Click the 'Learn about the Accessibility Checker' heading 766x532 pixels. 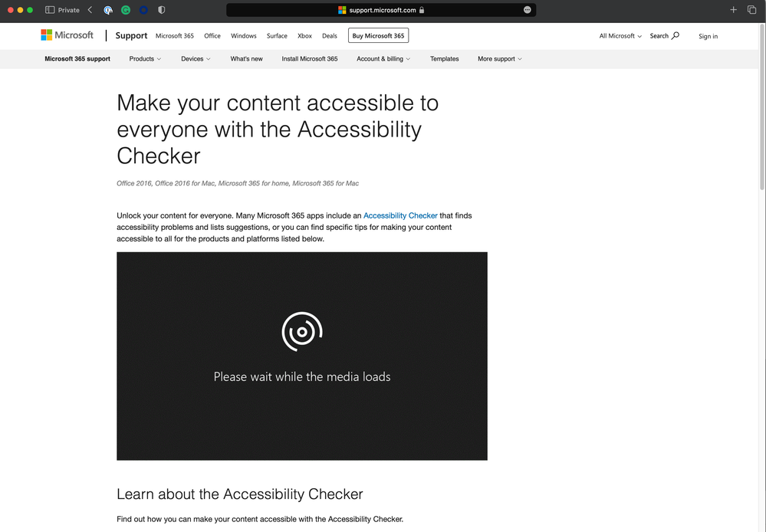click(240, 494)
